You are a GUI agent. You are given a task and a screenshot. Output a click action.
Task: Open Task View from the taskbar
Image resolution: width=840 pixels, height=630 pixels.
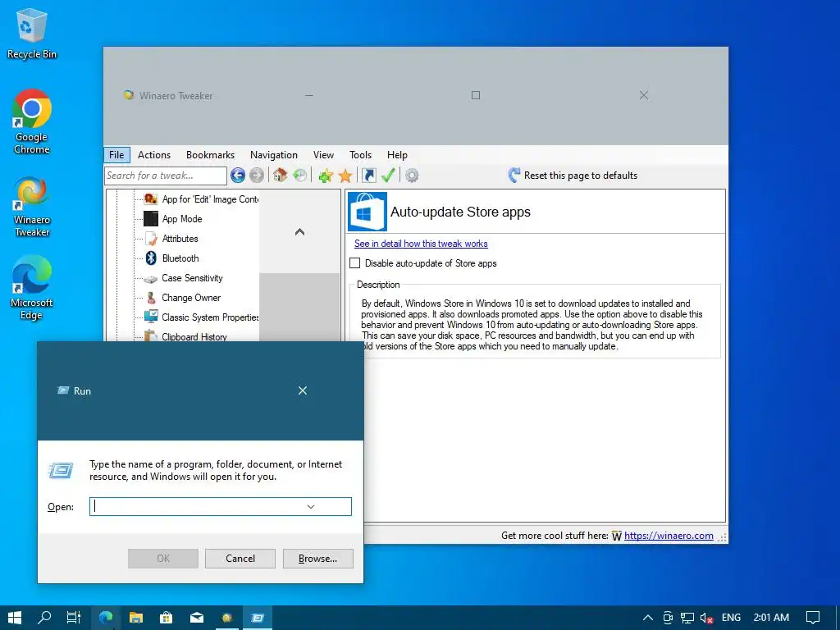74,618
